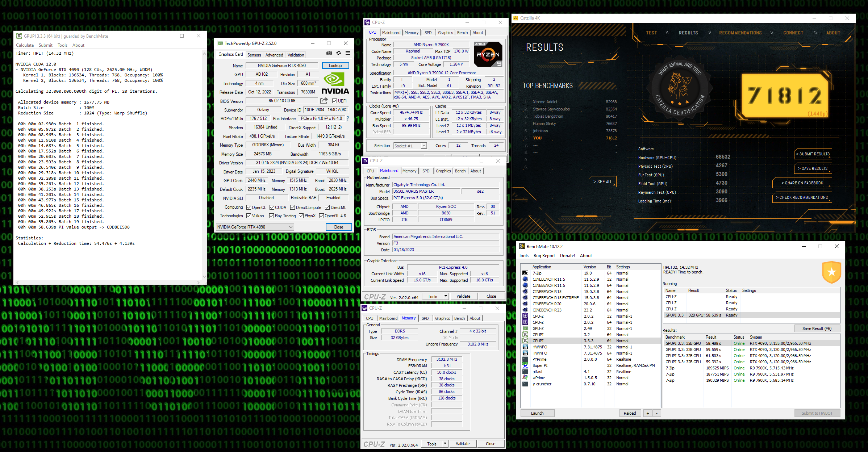Screen dimensions: 868x452
Task: Open the SPD tab in the CPU-Z Memory window
Action: point(425,318)
